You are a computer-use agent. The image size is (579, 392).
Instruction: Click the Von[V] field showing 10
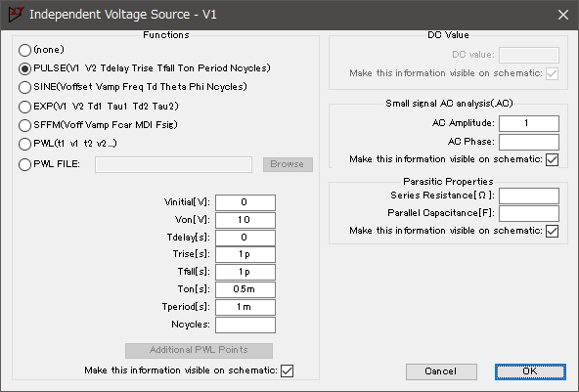[x=245, y=220]
